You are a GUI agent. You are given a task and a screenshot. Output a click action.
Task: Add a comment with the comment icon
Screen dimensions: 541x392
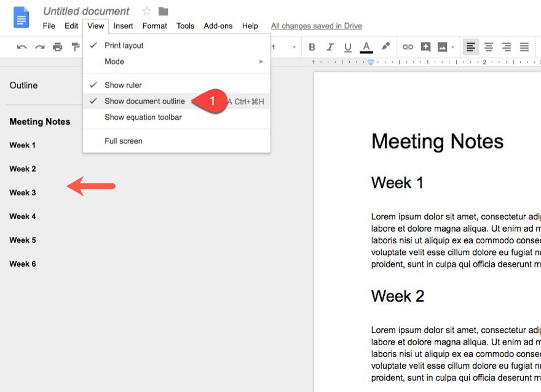click(425, 47)
